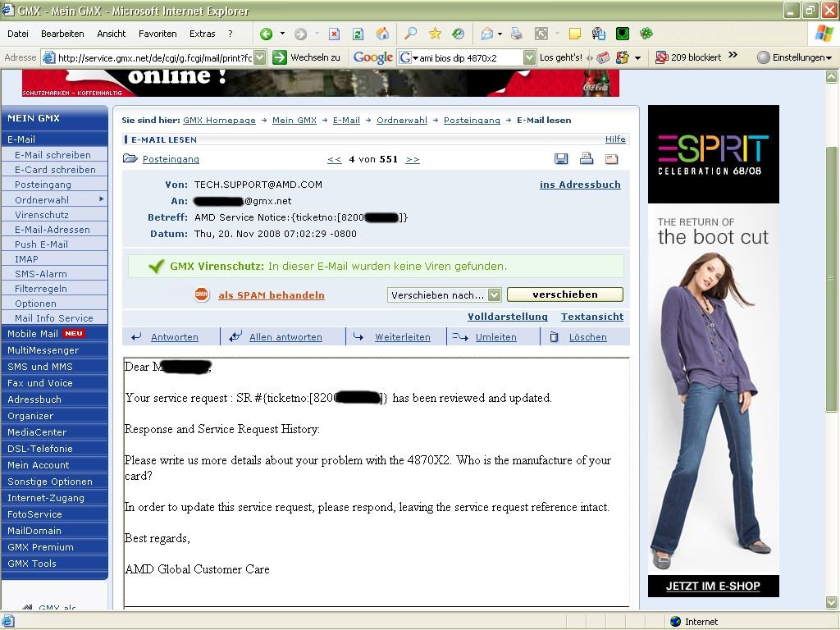840x630 pixels.
Task: Print the e-mail using GMX printer icon
Action: click(x=587, y=158)
